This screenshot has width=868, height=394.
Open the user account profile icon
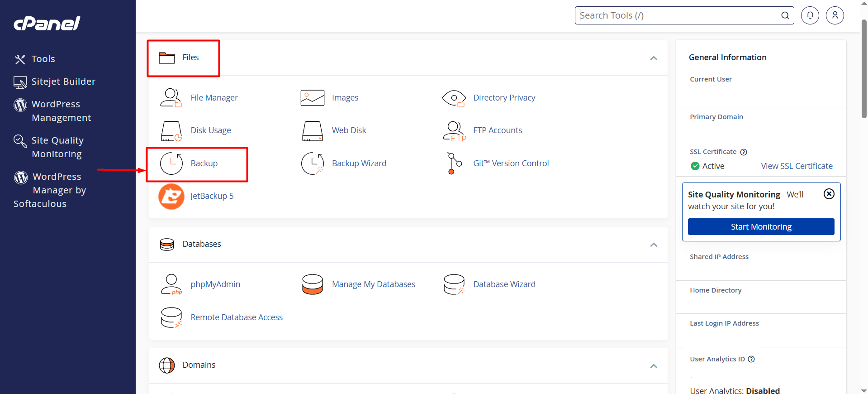(x=835, y=15)
